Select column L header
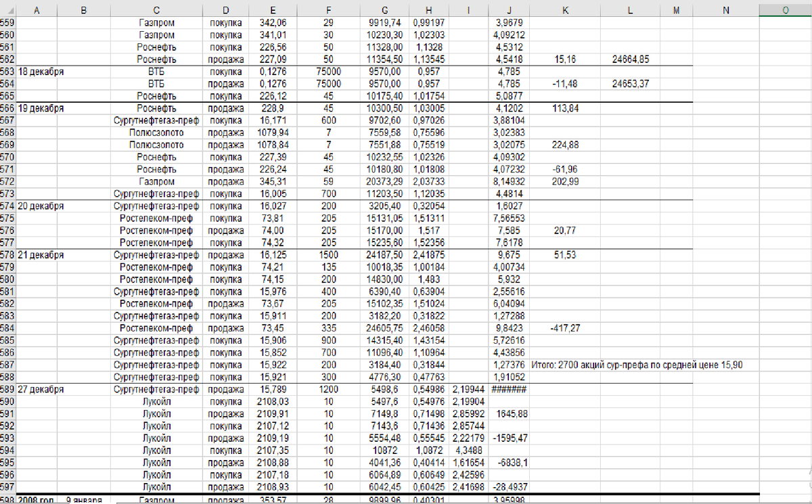The height and width of the screenshot is (504, 812). (x=630, y=10)
